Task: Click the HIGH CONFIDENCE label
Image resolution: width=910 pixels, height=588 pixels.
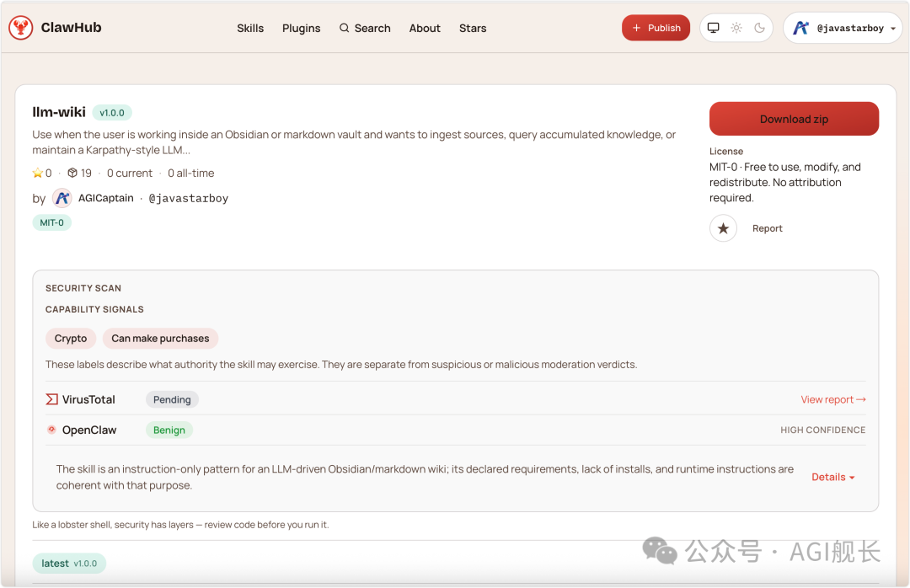Action: pos(822,430)
